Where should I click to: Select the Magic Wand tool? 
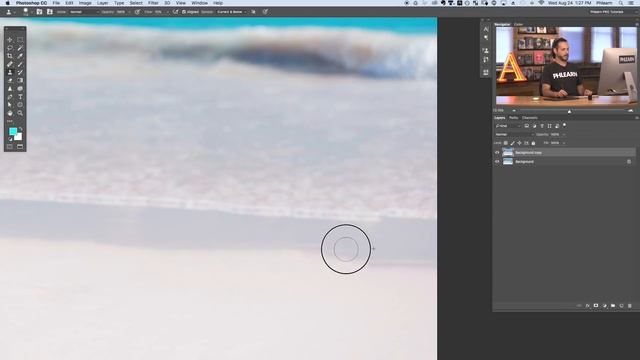point(20,48)
